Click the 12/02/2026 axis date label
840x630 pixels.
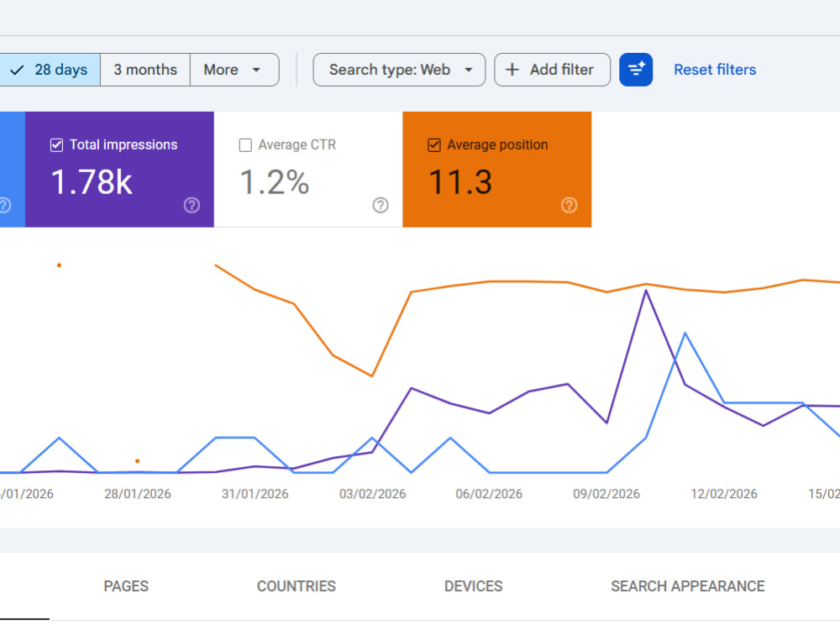(x=724, y=494)
